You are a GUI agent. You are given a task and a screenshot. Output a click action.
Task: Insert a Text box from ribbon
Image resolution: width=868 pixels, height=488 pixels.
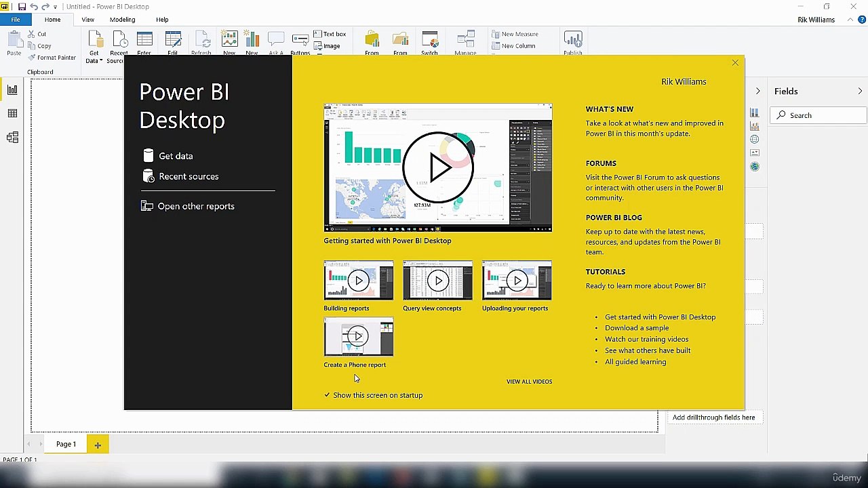tap(329, 34)
